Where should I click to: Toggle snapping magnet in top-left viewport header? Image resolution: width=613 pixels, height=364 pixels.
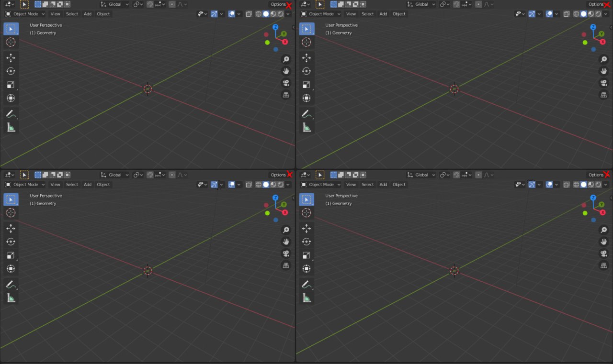tap(150, 4)
